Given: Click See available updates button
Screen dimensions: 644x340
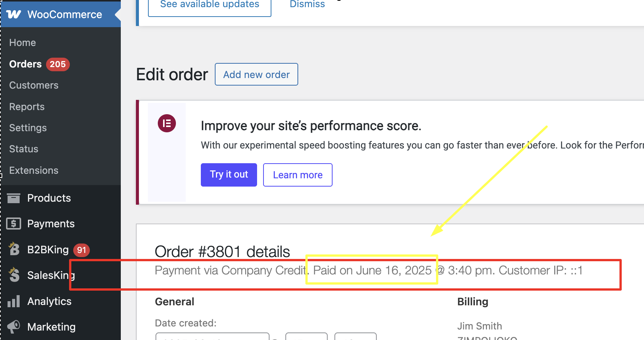Looking at the screenshot, I should click(x=210, y=6).
